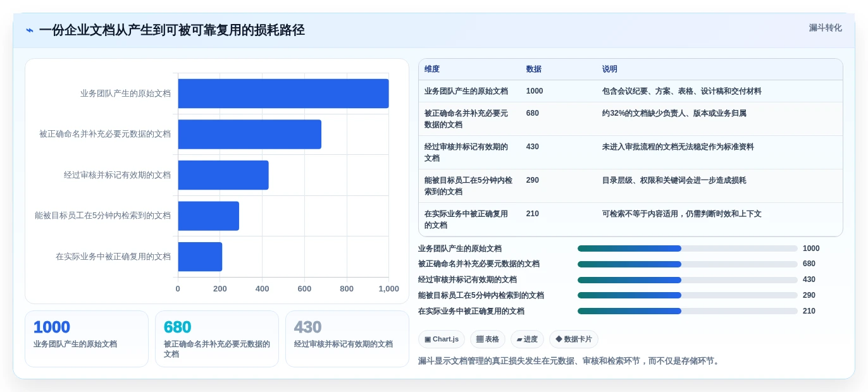The height and width of the screenshot is (392, 868).
Task: Select the 数据卡片 tag chip
Action: coord(574,340)
